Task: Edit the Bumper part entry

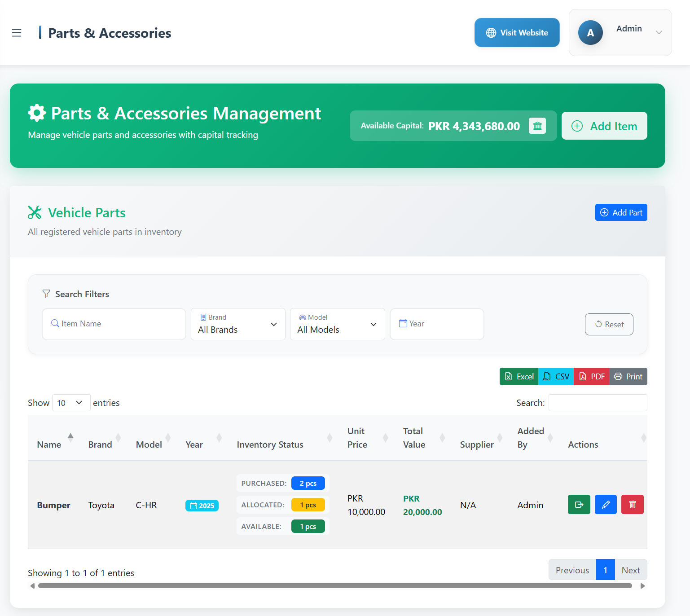Action: click(x=606, y=505)
